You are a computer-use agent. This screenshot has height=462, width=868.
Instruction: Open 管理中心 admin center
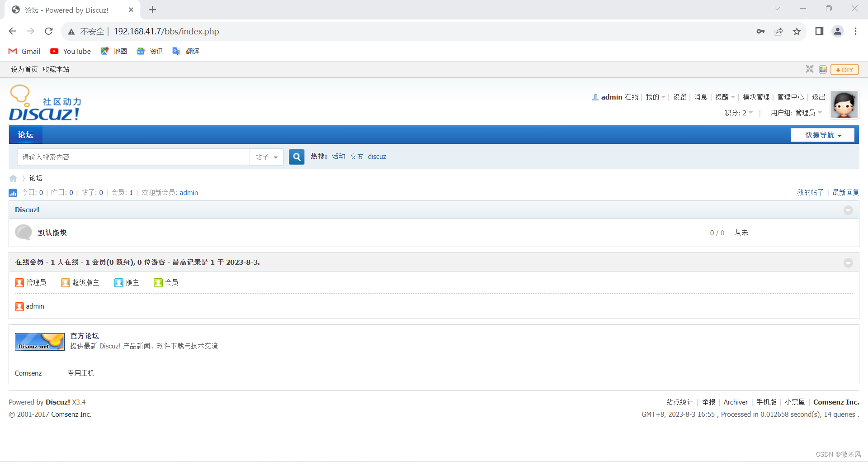coord(790,97)
